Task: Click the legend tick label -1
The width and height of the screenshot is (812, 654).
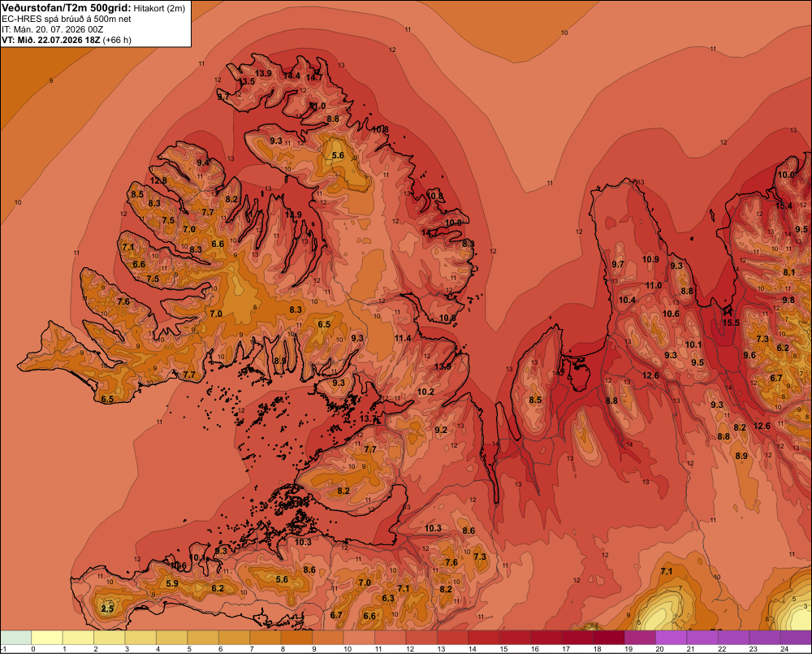Action: (3, 649)
